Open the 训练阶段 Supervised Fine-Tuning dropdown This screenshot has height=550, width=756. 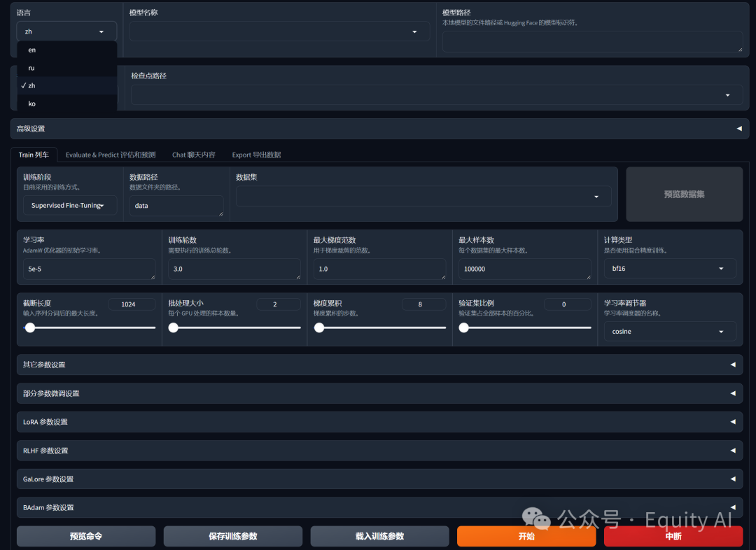coord(70,206)
